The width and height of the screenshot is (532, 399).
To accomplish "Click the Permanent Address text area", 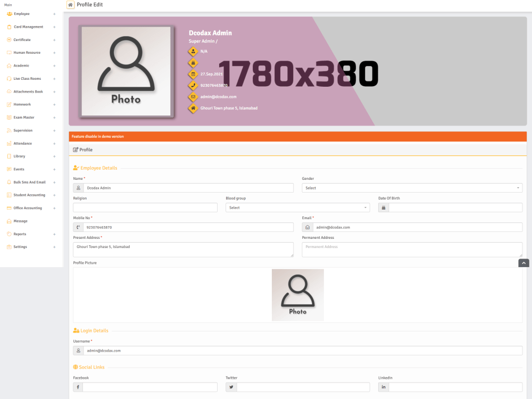I will coord(412,250).
